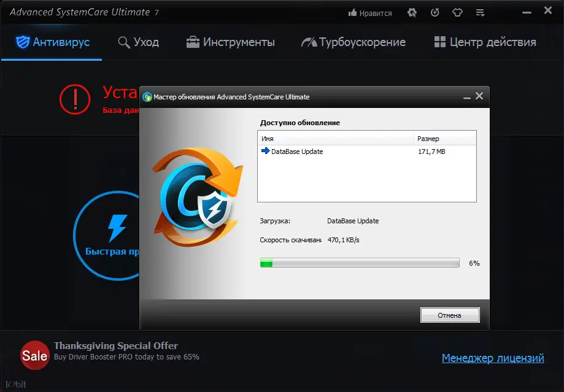Switch to the Уход tab
The height and width of the screenshot is (392, 564).
coord(139,42)
